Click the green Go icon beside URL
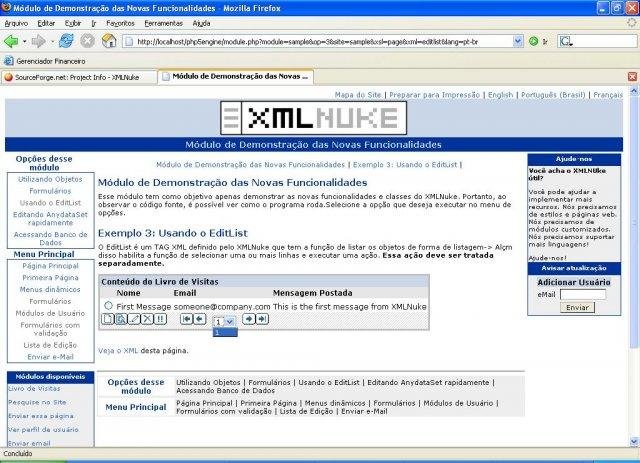Image resolution: width=640 pixels, height=463 pixels. coord(533,41)
